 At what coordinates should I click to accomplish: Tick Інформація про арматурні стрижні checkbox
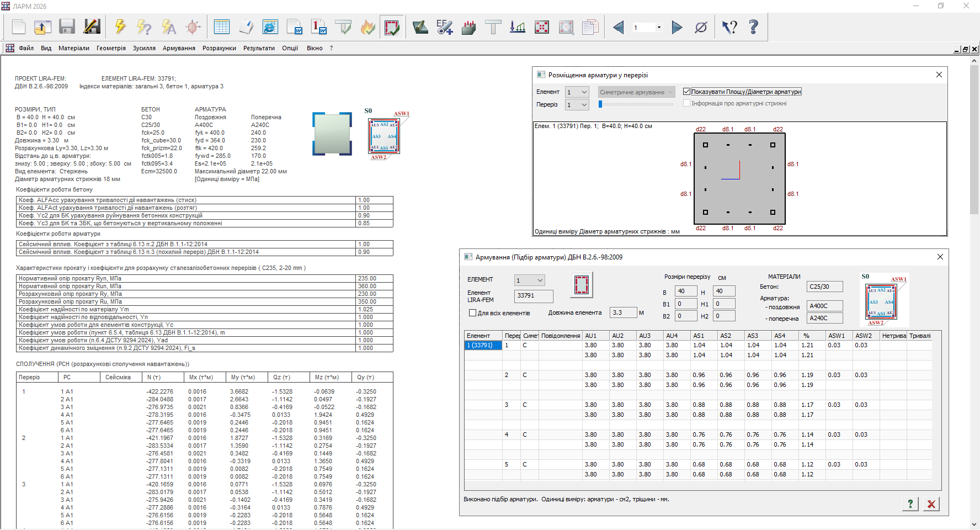[687, 103]
